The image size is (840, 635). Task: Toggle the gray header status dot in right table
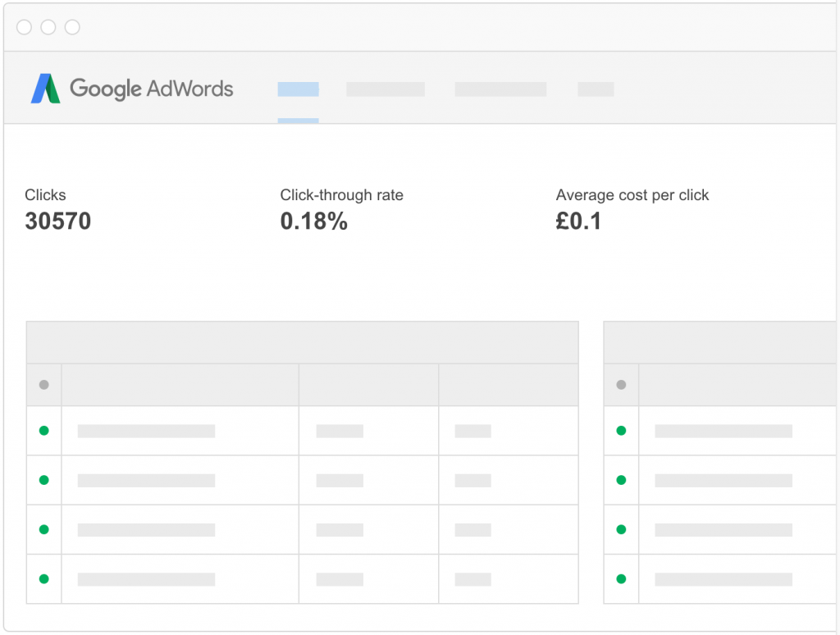pos(622,385)
